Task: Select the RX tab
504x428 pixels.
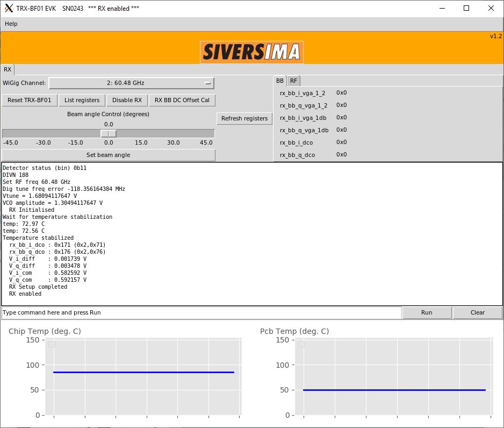Action: pyautogui.click(x=8, y=69)
